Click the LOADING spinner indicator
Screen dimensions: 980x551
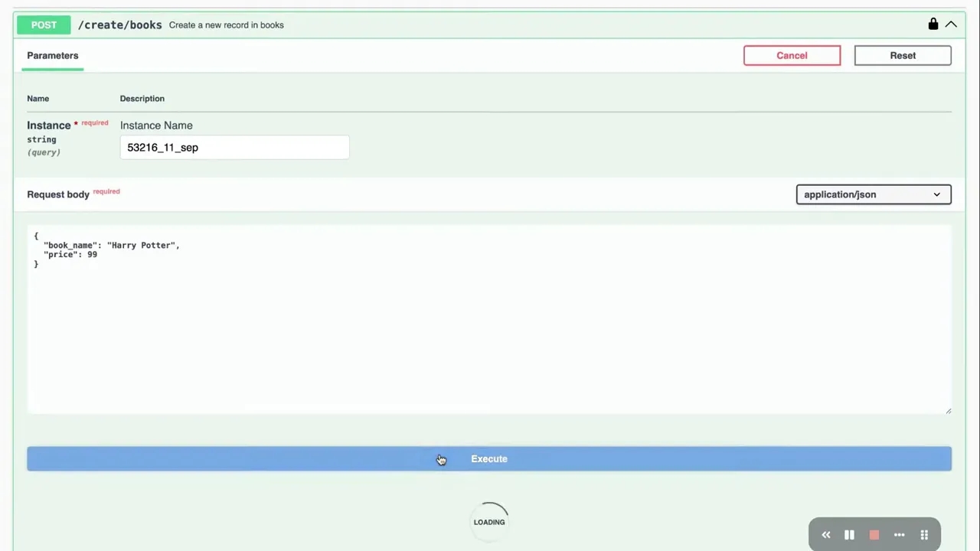pos(489,522)
